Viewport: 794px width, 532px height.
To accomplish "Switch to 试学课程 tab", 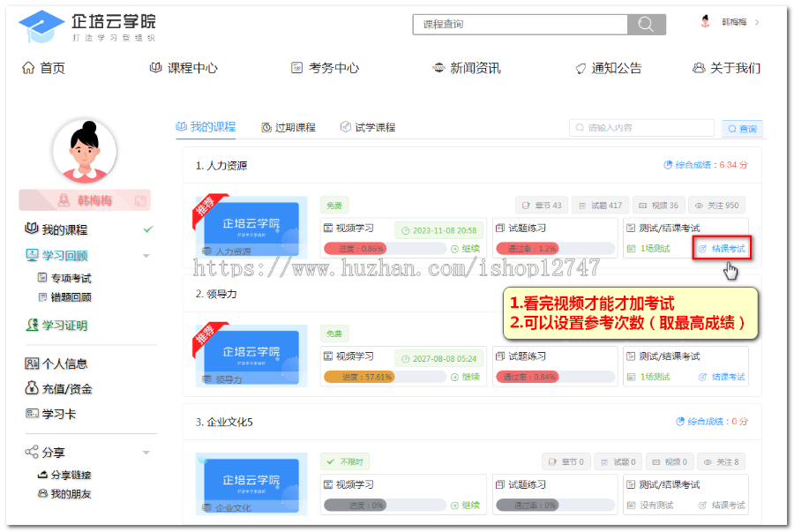I will (x=368, y=128).
